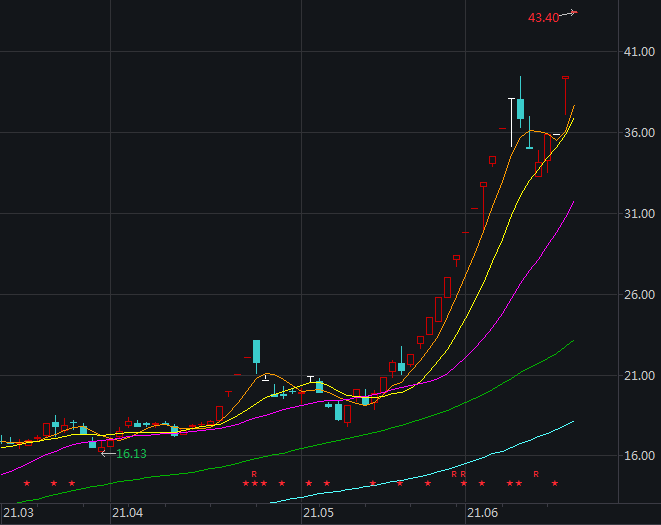Click the green 16.13 low price label
This screenshot has height=525, width=661.
click(132, 454)
